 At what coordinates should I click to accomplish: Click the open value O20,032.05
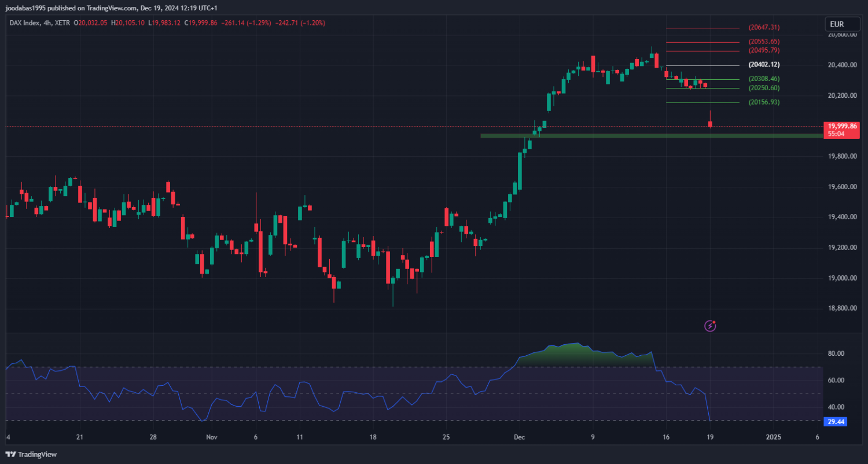91,23
